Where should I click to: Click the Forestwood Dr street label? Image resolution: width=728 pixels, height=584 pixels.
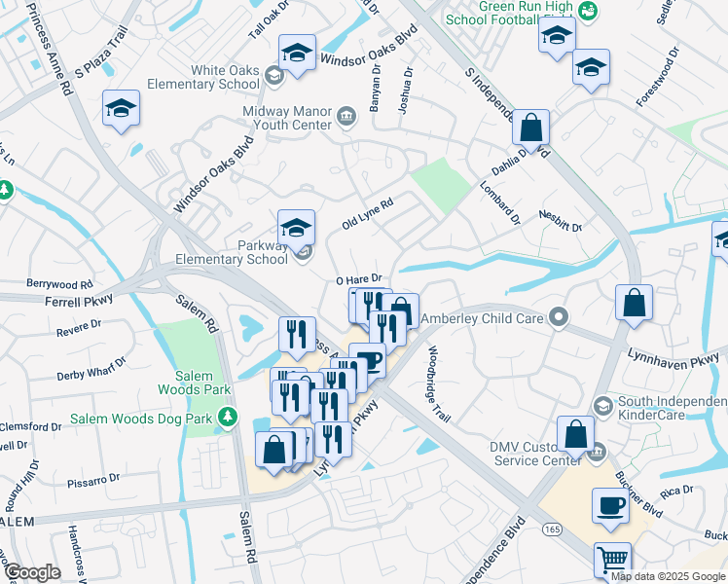tap(657, 77)
